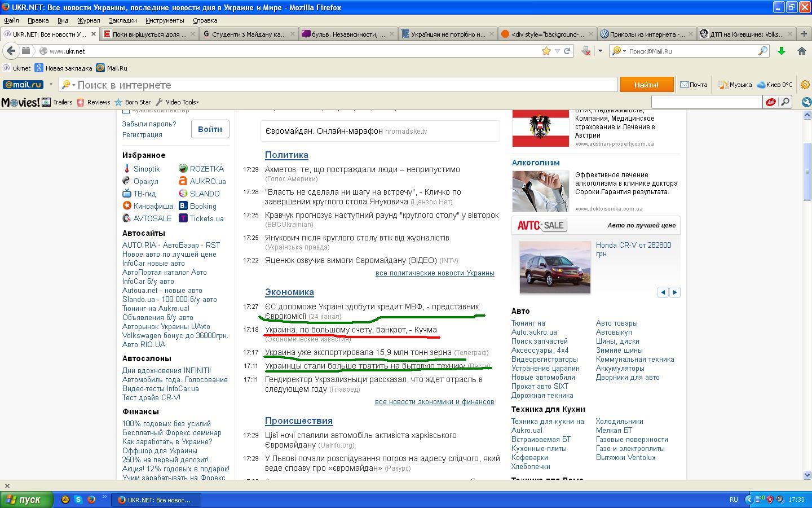The image size is (812, 508).
Task: Open the SLANDO favorite link
Action: (x=205, y=194)
